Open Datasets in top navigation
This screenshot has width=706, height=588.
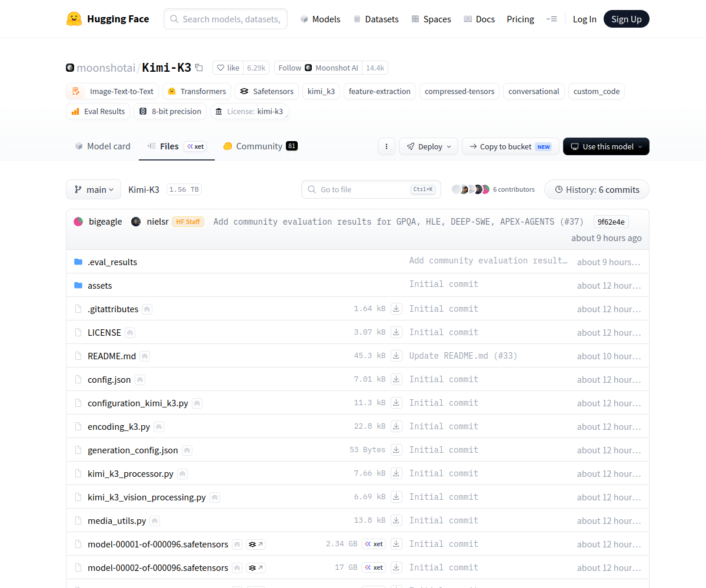tap(376, 19)
